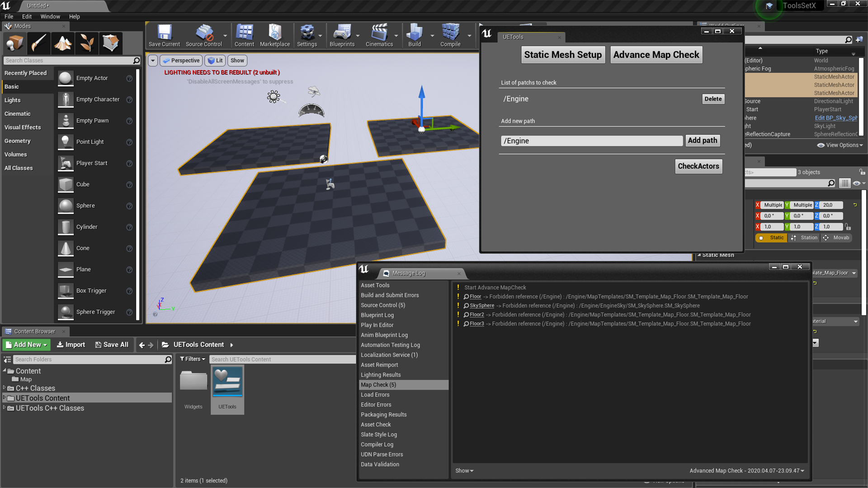Switch to Paint mode with the brush icon
Image resolution: width=868 pixels, height=488 pixels.
tap(38, 43)
